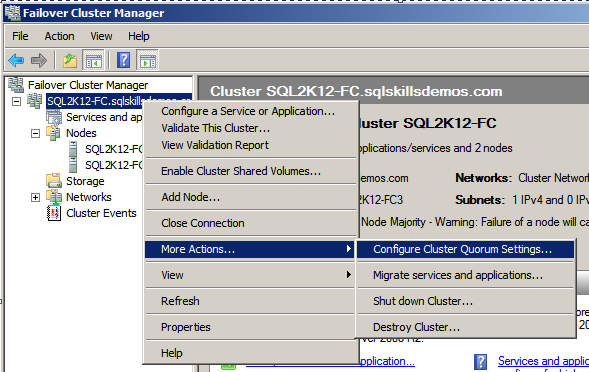The height and width of the screenshot is (372, 589).
Task: Click the Failover Cluster Manager root tree icon
Action: (16, 85)
